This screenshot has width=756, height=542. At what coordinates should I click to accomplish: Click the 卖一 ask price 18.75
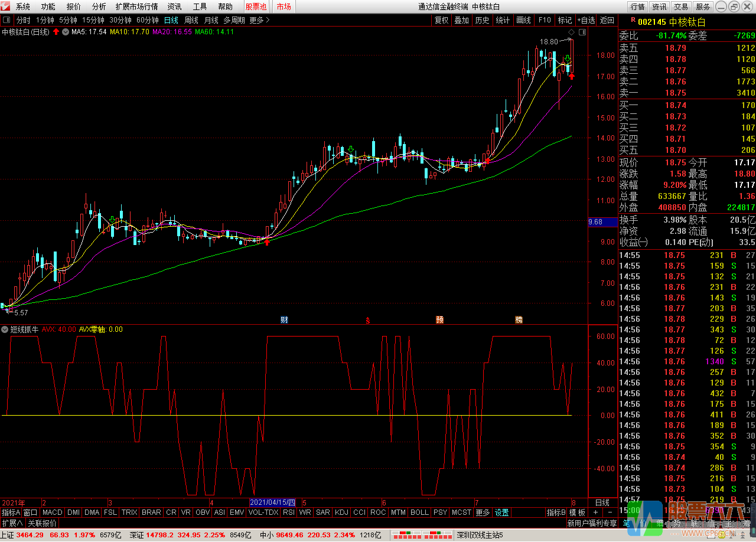pyautogui.click(x=675, y=93)
